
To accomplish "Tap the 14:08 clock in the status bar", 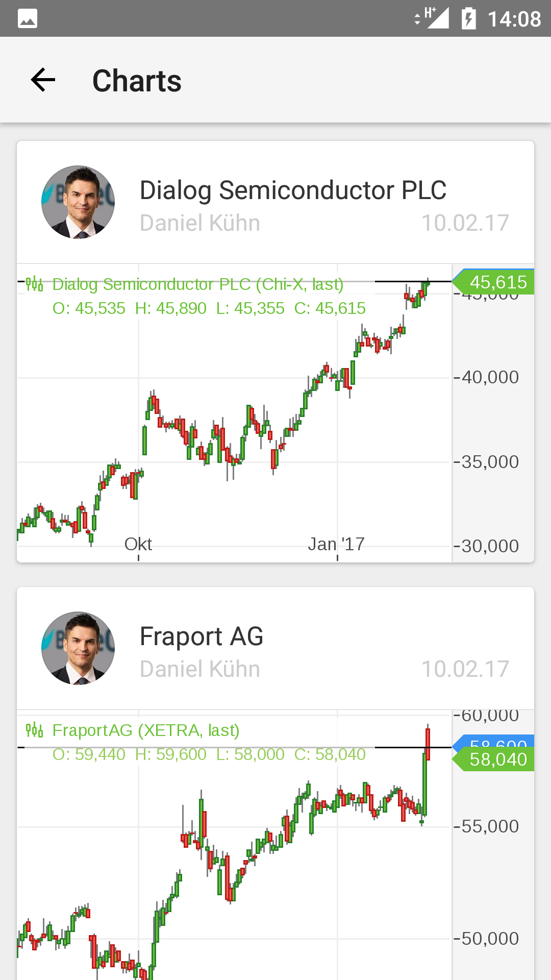I will coord(514,19).
